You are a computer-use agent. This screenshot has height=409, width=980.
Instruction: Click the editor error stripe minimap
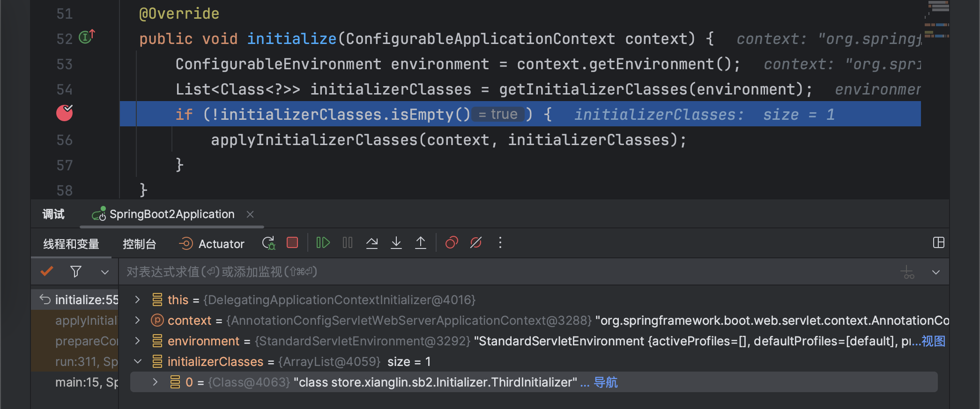[937, 20]
